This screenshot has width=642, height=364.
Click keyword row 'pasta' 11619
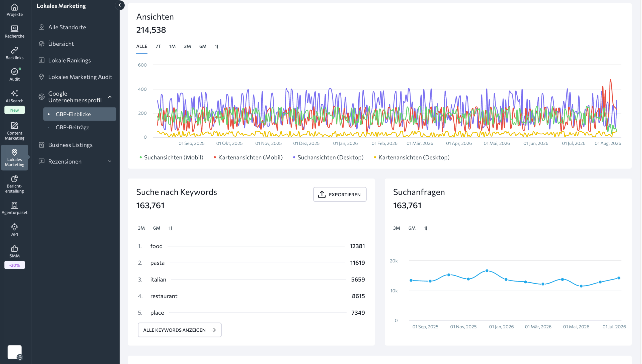coord(251,263)
